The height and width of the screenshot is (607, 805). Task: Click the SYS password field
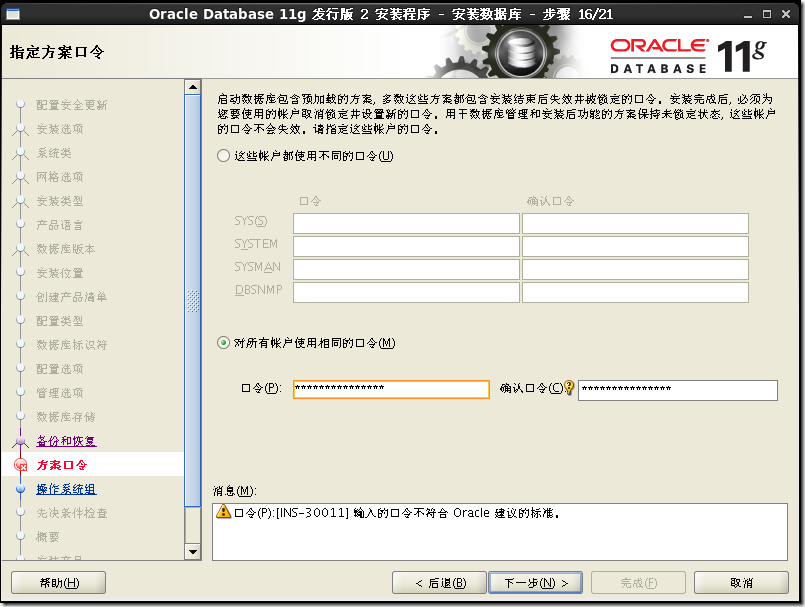(406, 223)
